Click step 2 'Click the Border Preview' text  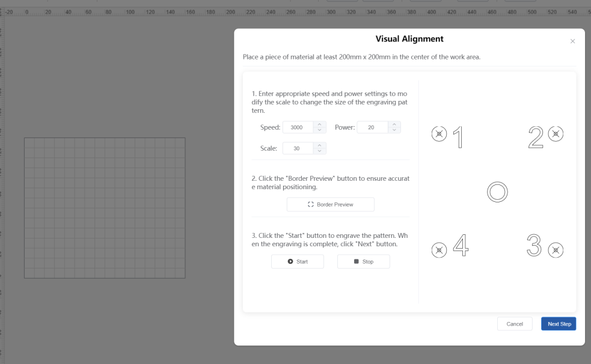point(330,183)
